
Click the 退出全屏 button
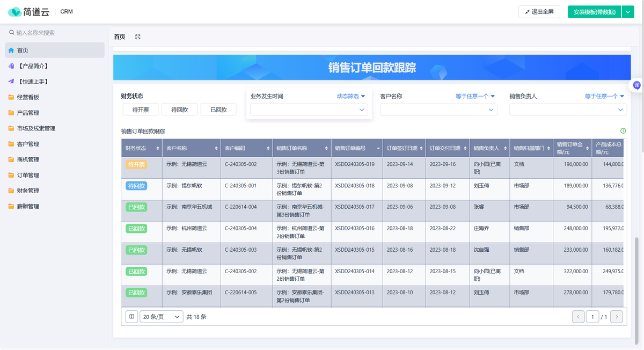pos(539,12)
